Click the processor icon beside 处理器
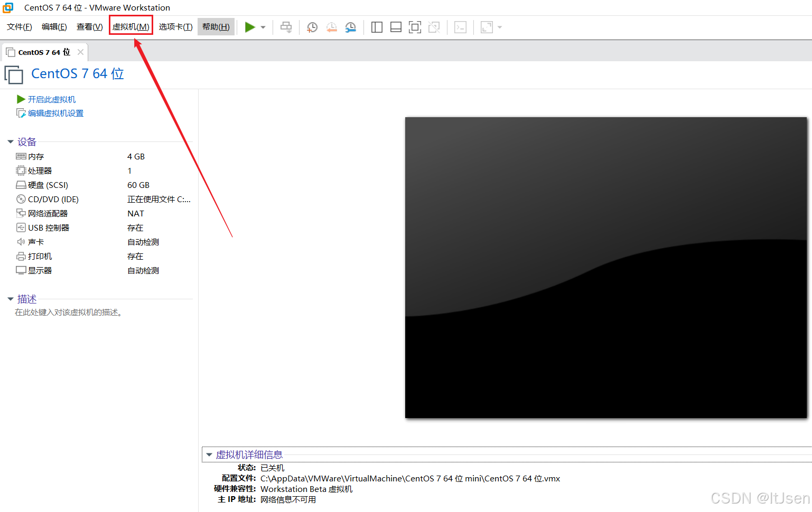The height and width of the screenshot is (512, 812). coord(21,170)
